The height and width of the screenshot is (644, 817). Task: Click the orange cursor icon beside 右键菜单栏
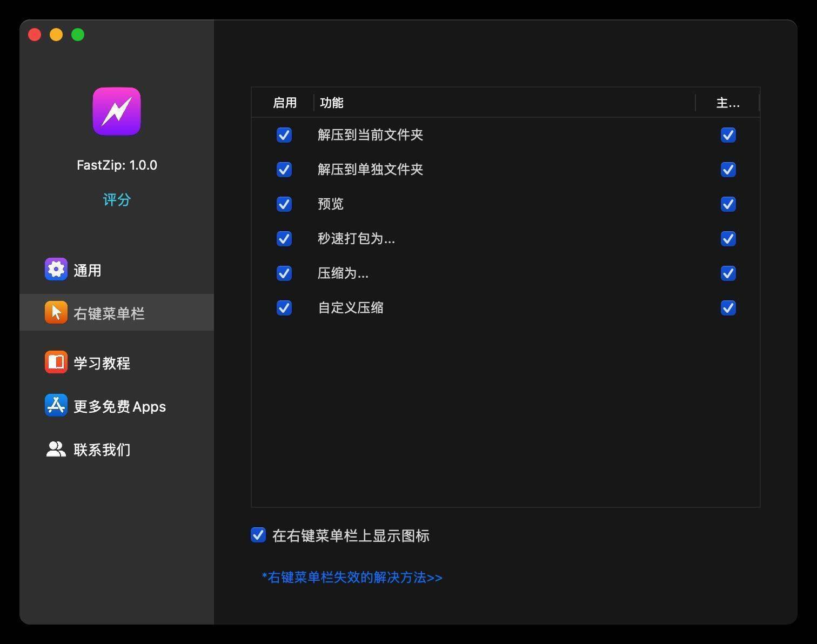56,312
